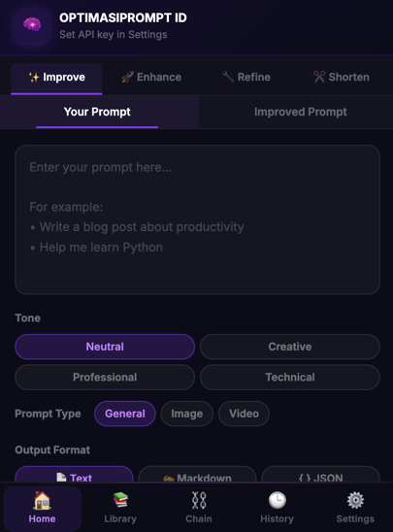Open the Library books icon
393x532 pixels.
click(120, 500)
